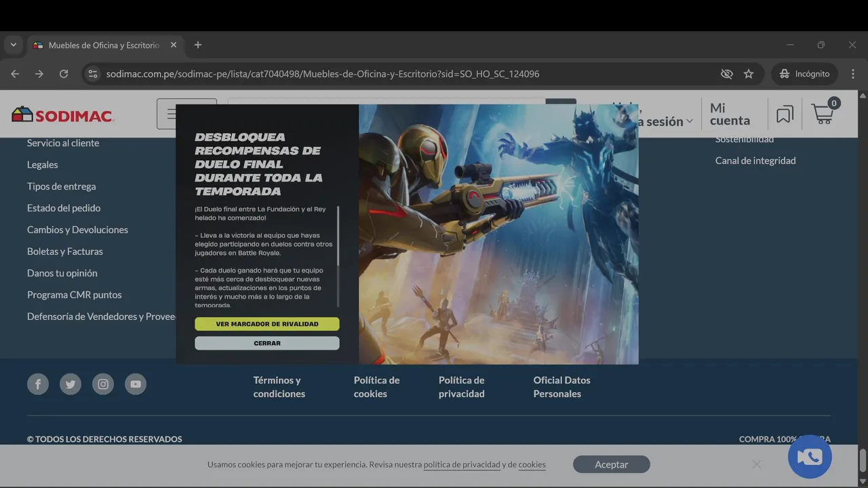Go back in browser history
Screen dimensions: 868x488
pyautogui.click(x=15, y=74)
